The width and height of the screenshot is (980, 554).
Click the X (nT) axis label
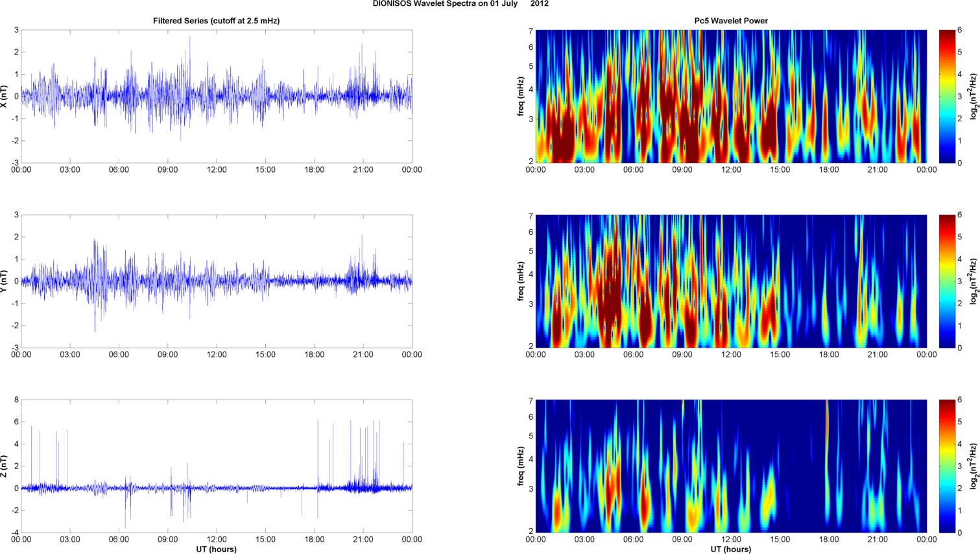(x=5, y=96)
